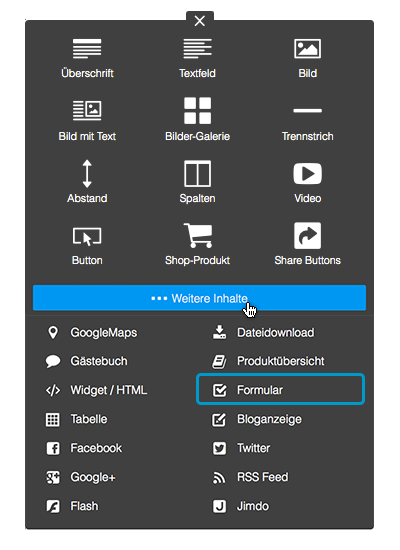The height and width of the screenshot is (550, 400).
Task: Choose the RSS Feed entry
Action: (x=251, y=477)
